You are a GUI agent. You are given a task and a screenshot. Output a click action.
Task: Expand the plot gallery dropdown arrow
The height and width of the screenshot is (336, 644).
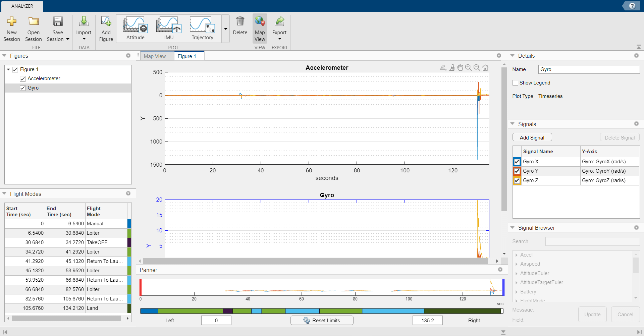[226, 29]
